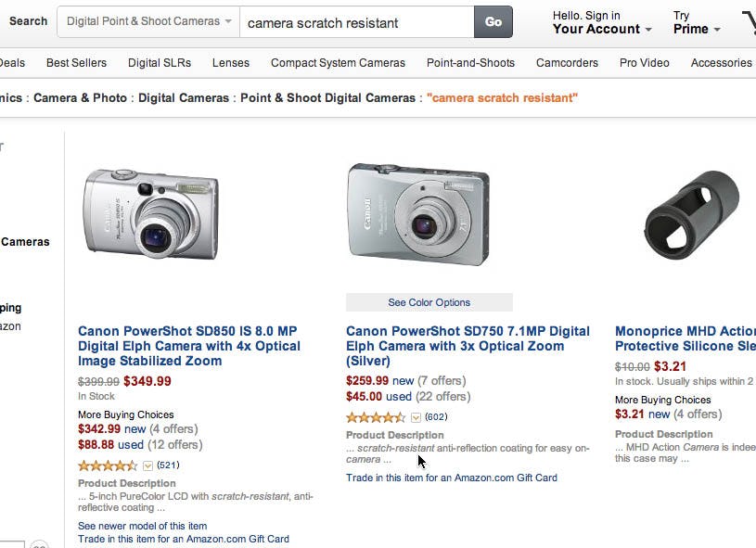Open the Your Account dropdown
The width and height of the screenshot is (756, 548).
point(602,29)
